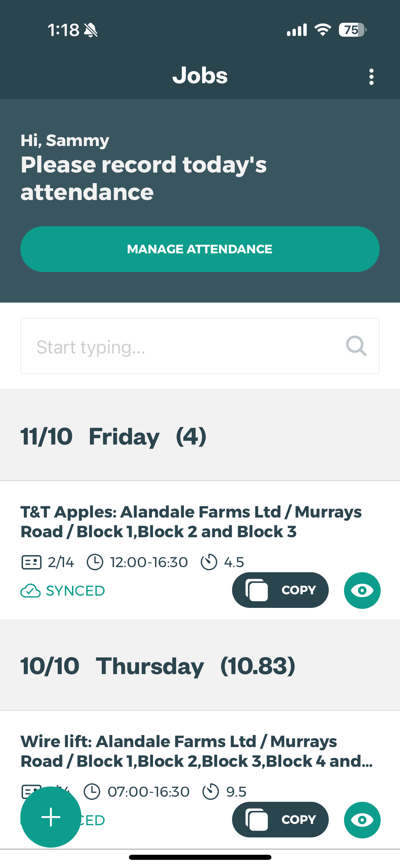Viewport: 400px width, 868px height.
Task: Tap the green plus add-job button
Action: pyautogui.click(x=51, y=817)
